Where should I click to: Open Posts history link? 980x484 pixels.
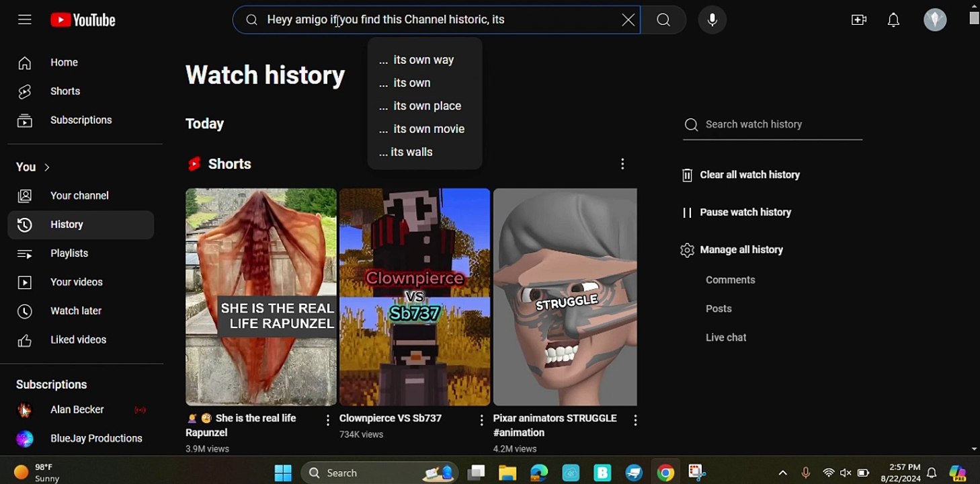pyautogui.click(x=719, y=309)
